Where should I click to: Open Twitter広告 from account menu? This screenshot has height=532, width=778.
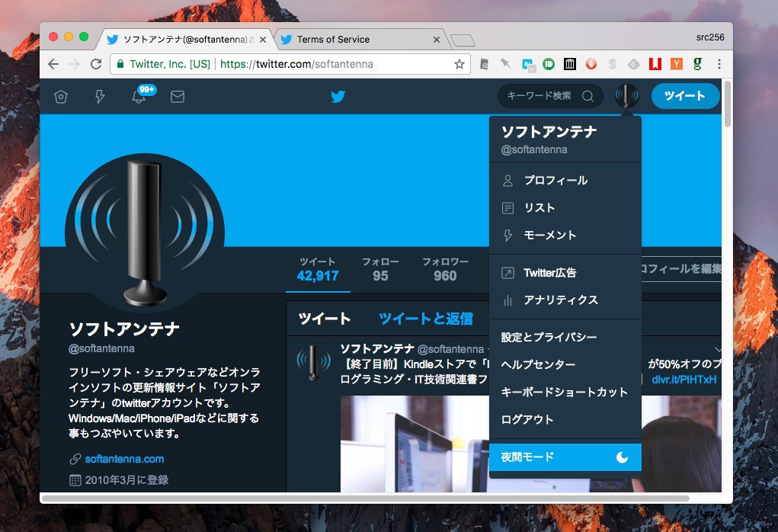click(565, 272)
